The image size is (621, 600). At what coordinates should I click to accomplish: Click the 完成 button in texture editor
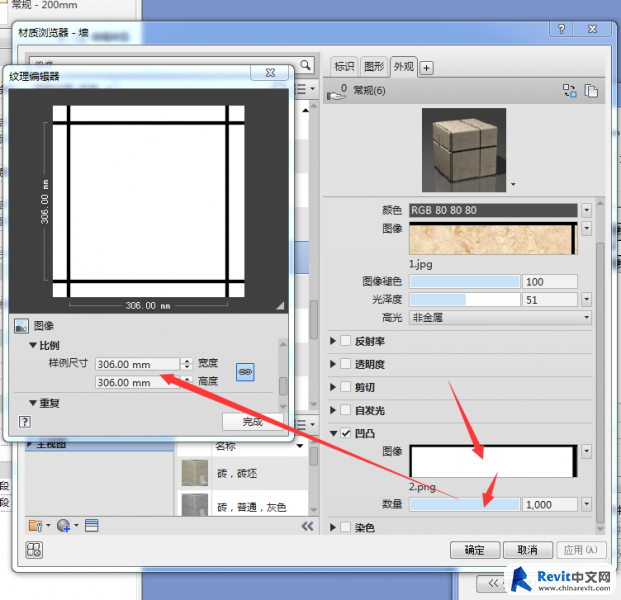(253, 422)
